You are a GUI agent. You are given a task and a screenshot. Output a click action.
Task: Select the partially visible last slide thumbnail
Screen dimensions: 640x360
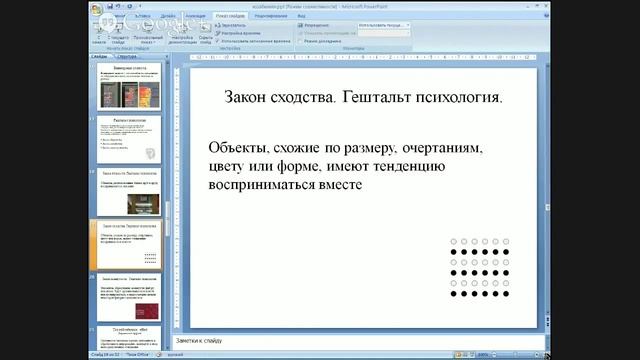coord(129,338)
